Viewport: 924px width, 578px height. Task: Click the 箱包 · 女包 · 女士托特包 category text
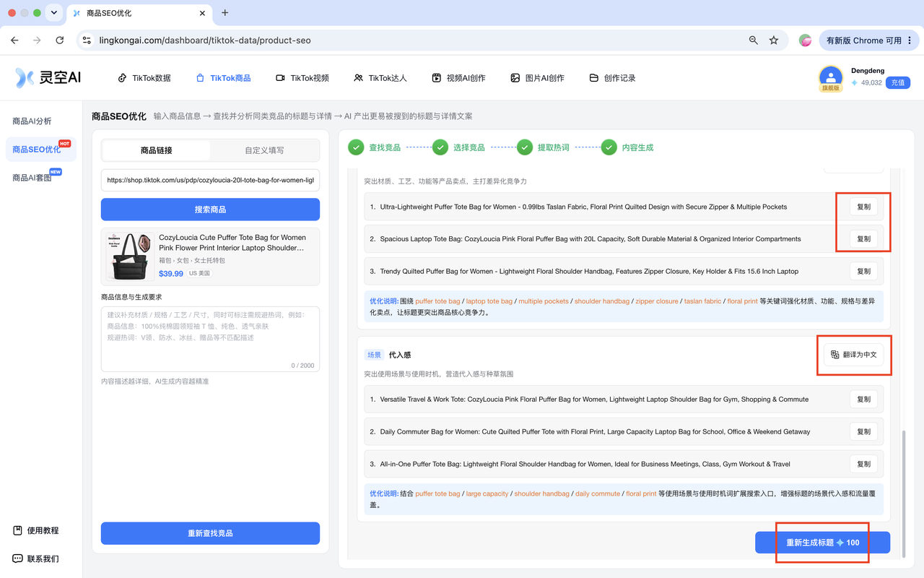[192, 260]
